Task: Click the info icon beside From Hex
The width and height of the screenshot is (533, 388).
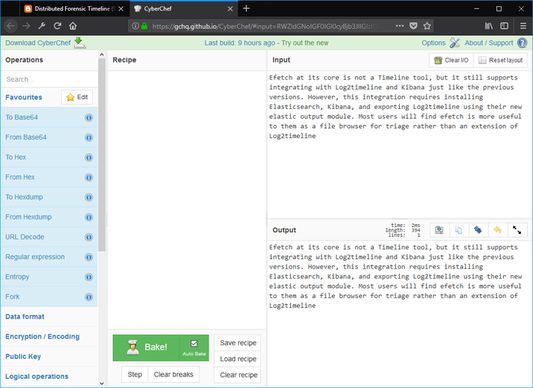Action: (89, 178)
